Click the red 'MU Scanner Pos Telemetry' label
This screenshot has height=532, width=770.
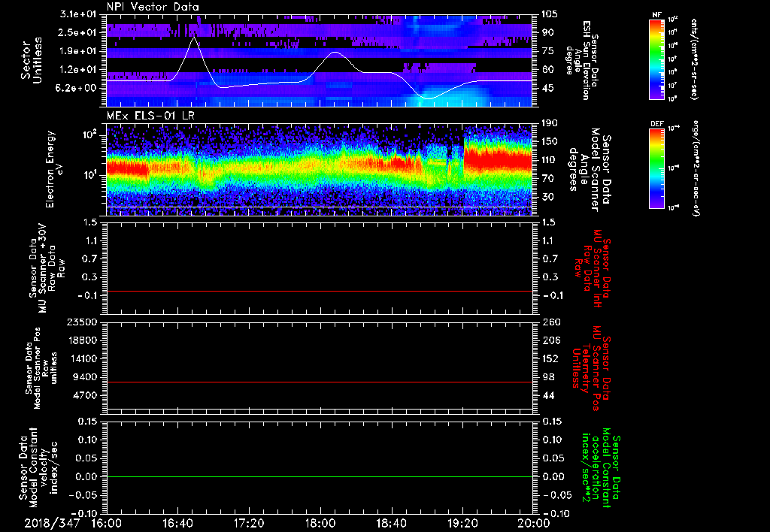click(591, 368)
